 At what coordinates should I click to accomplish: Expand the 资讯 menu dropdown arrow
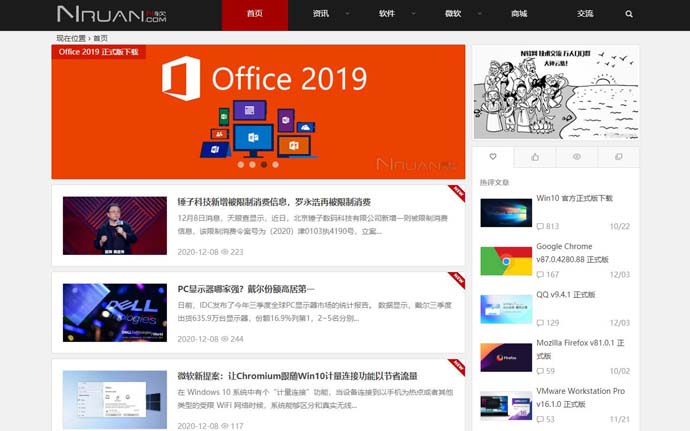click(348, 14)
